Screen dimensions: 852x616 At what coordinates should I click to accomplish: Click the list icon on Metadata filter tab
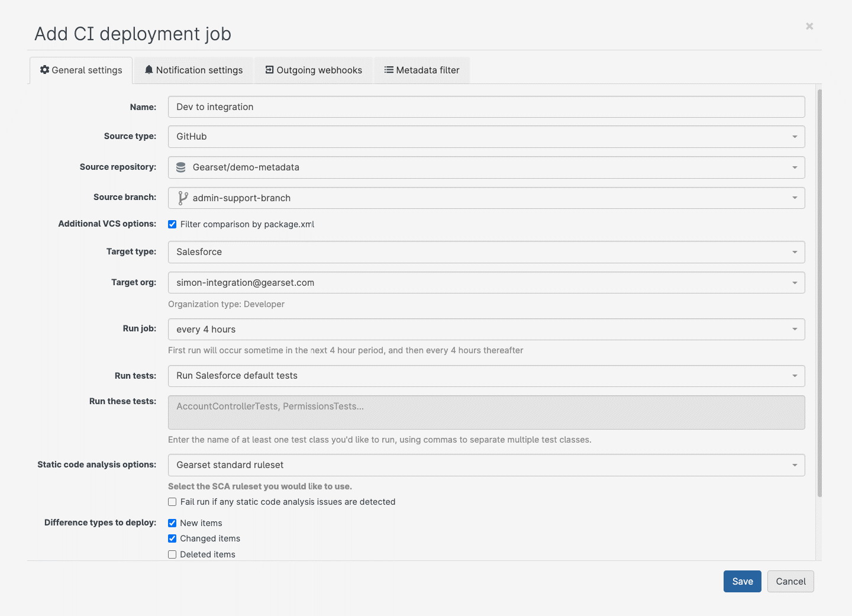click(389, 70)
